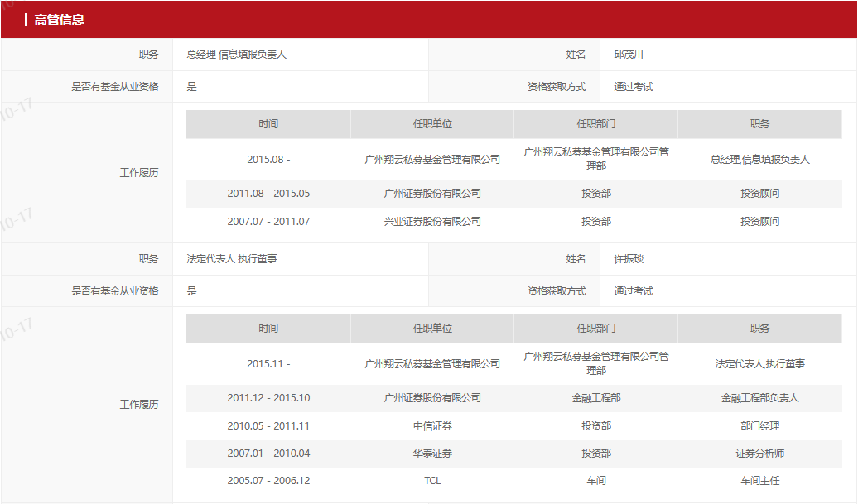Click 总经理 信息填报负责人 position value
Viewport: 858px width, 504px height.
[x=236, y=54]
